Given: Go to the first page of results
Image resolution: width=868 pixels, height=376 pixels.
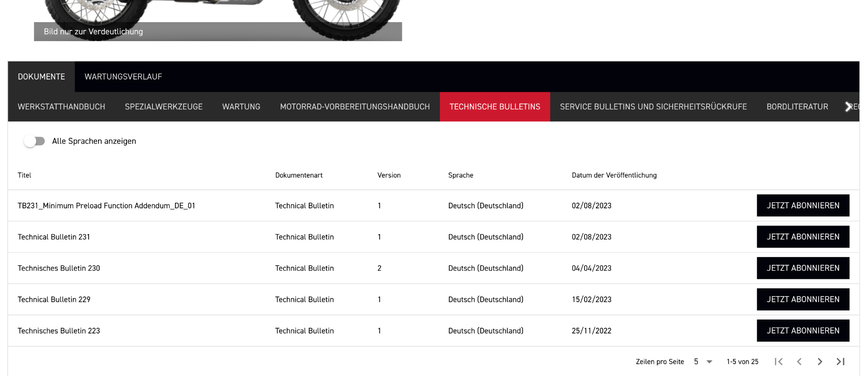Looking at the screenshot, I should (x=778, y=362).
